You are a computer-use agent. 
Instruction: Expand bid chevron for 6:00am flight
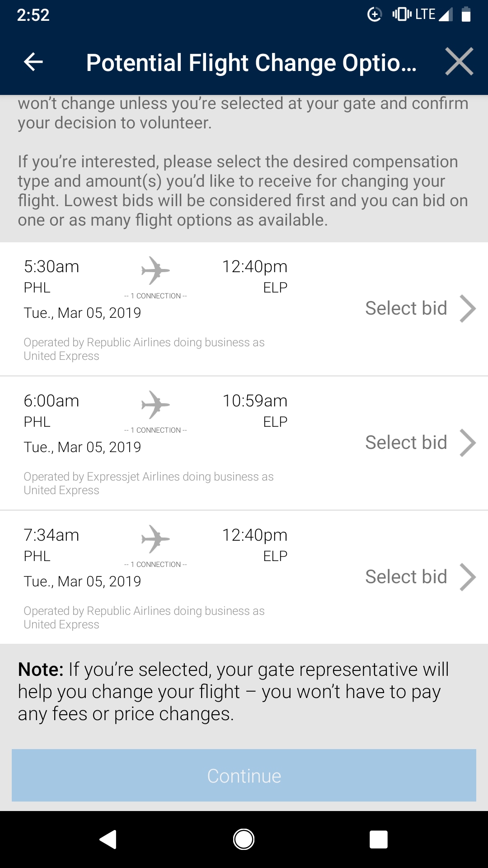(468, 443)
